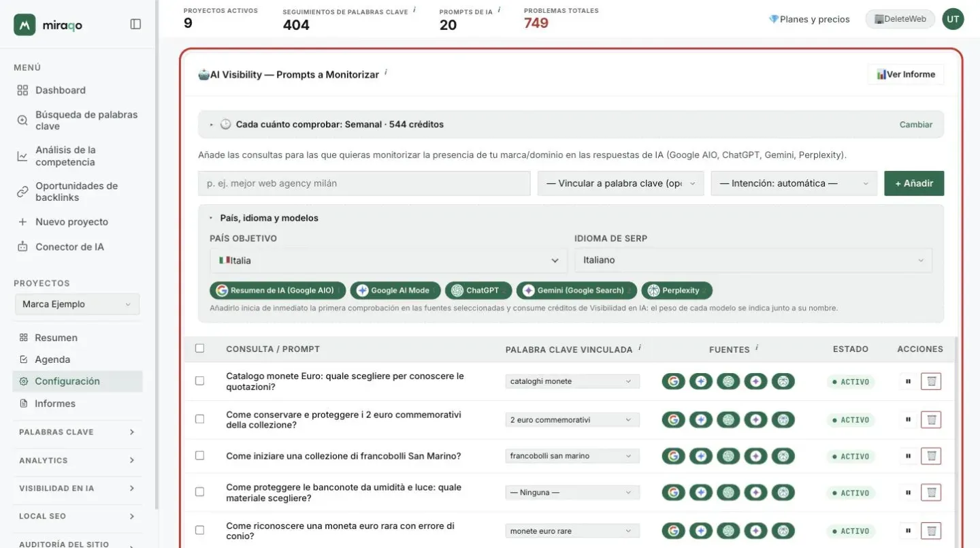Screen dimensions: 980x548
Task: Click info icon beside Palabra clave vinculada
Action: click(x=640, y=347)
